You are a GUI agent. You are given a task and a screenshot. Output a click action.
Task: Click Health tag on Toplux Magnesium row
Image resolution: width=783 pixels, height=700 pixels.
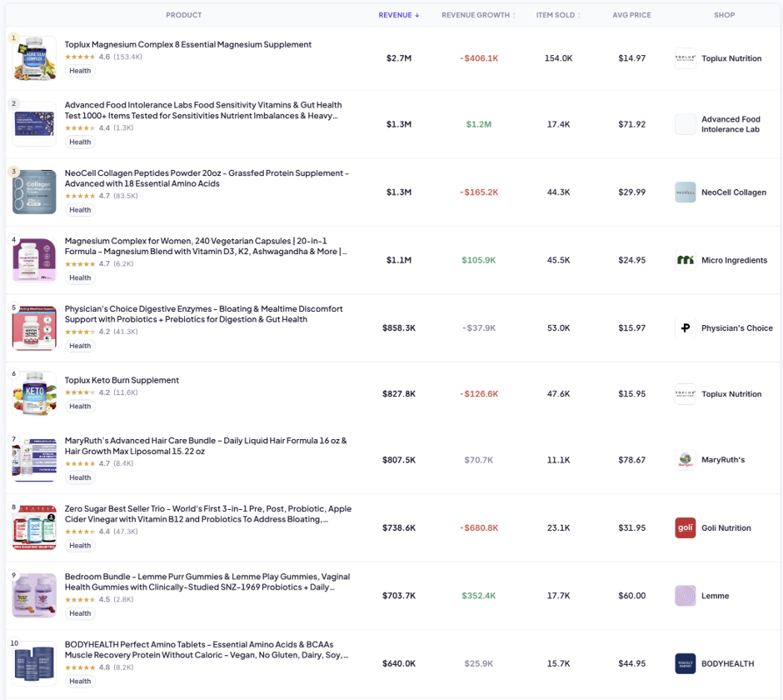pyautogui.click(x=80, y=71)
